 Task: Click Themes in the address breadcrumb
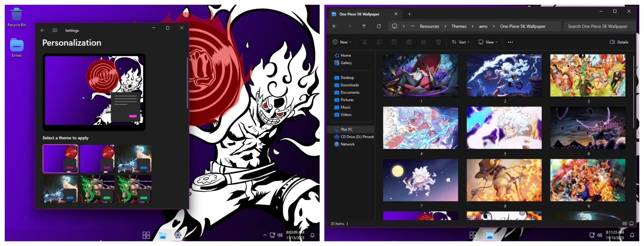coord(459,26)
